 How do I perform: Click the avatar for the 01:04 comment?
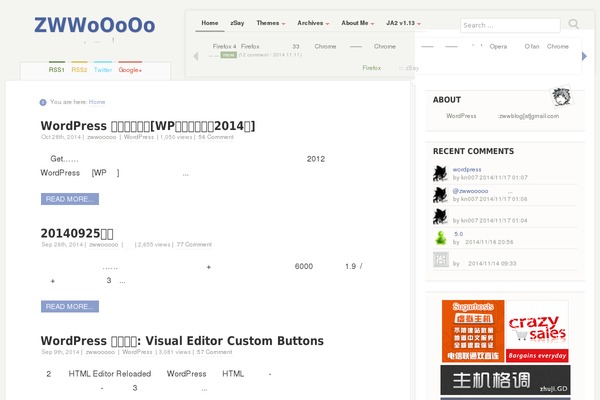[440, 216]
